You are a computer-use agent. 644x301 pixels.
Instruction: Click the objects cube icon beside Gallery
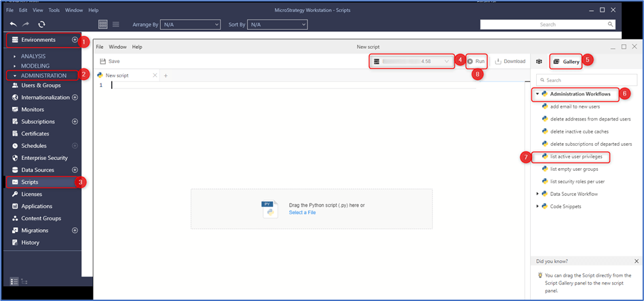click(x=539, y=62)
